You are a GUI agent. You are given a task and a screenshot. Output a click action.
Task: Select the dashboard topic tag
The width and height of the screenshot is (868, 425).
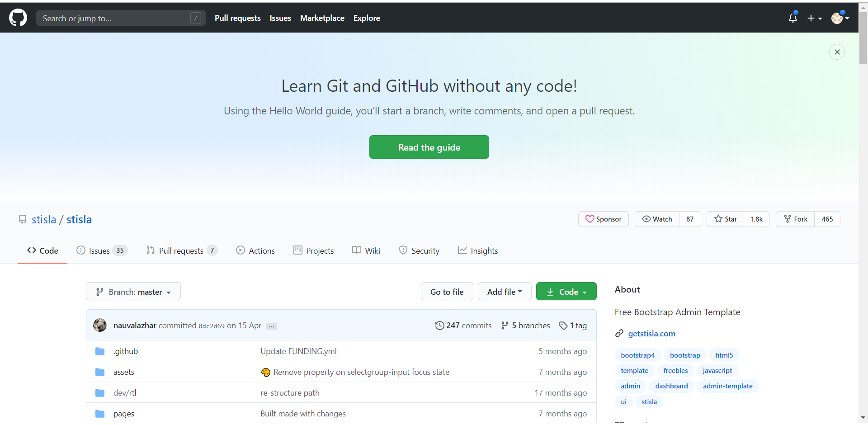[x=671, y=386]
